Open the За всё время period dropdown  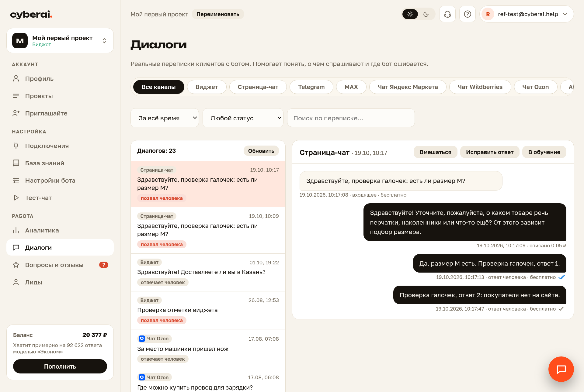click(x=165, y=118)
